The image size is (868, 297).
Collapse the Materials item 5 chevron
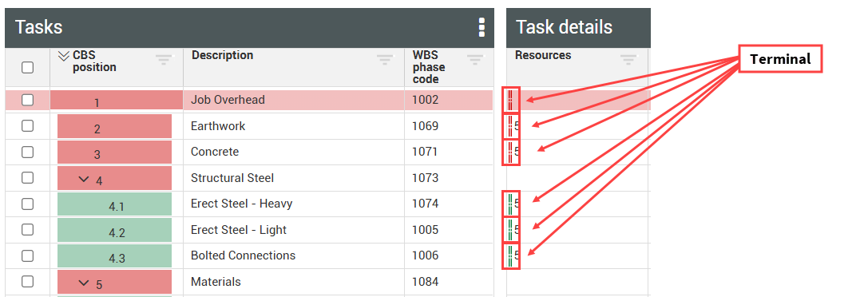84,283
